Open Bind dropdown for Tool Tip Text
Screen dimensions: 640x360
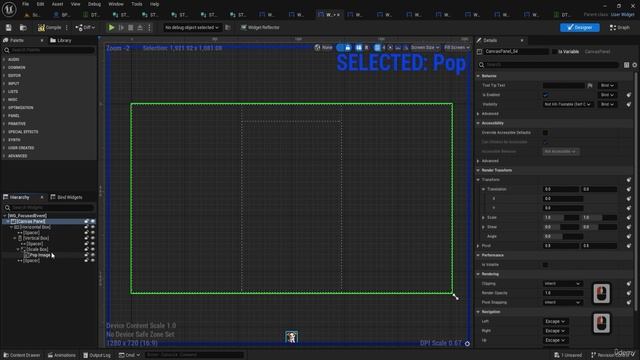pyautogui.click(x=607, y=85)
